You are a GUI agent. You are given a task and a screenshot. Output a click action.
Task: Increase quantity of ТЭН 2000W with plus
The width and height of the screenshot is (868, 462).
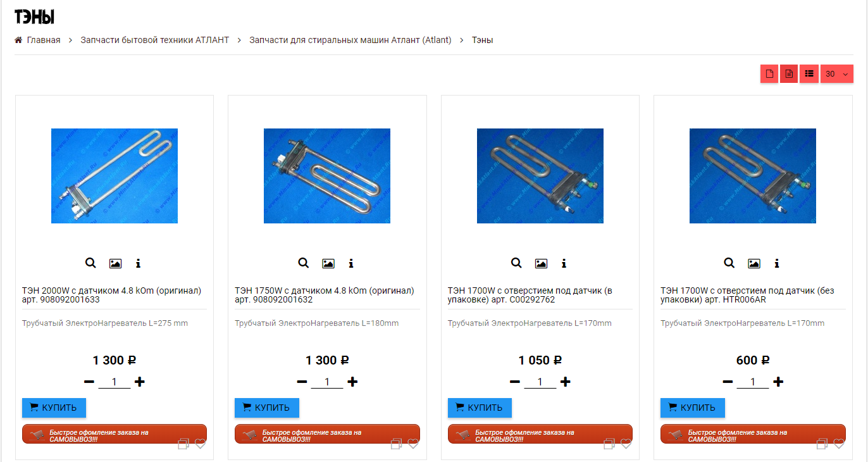click(140, 382)
